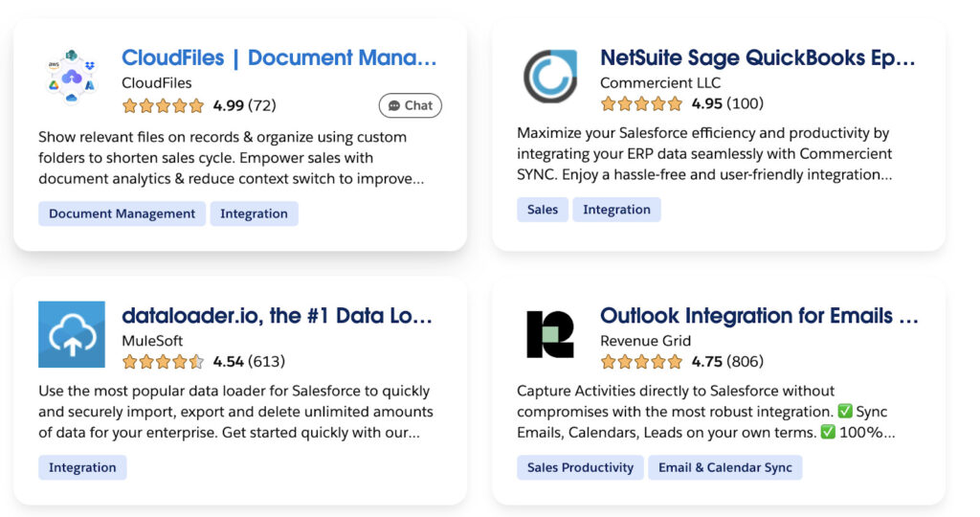
Task: Select Integration tag on CloudFiles card
Action: (x=254, y=214)
